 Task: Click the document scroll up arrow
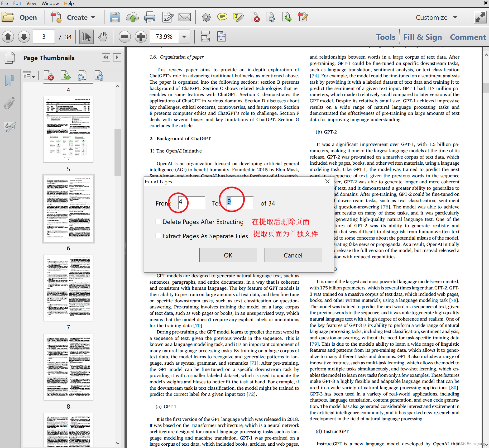pos(486,55)
